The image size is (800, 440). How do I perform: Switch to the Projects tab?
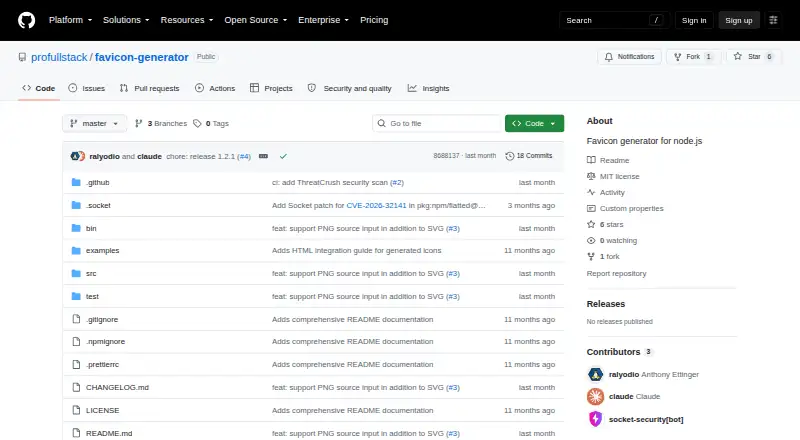tap(271, 88)
